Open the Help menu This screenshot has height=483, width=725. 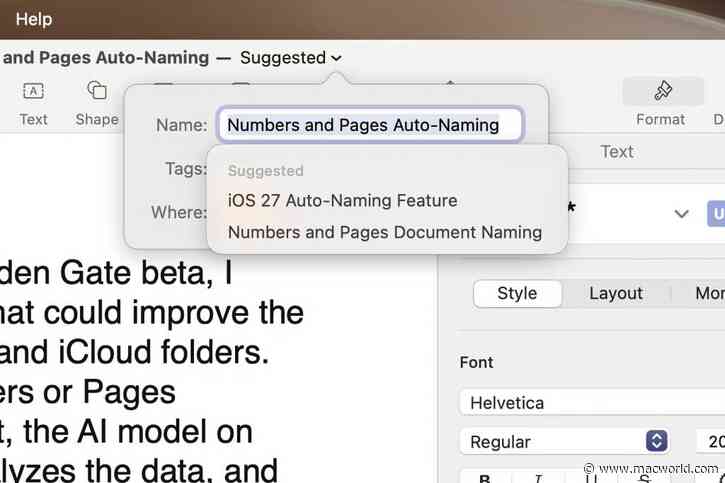[34, 19]
